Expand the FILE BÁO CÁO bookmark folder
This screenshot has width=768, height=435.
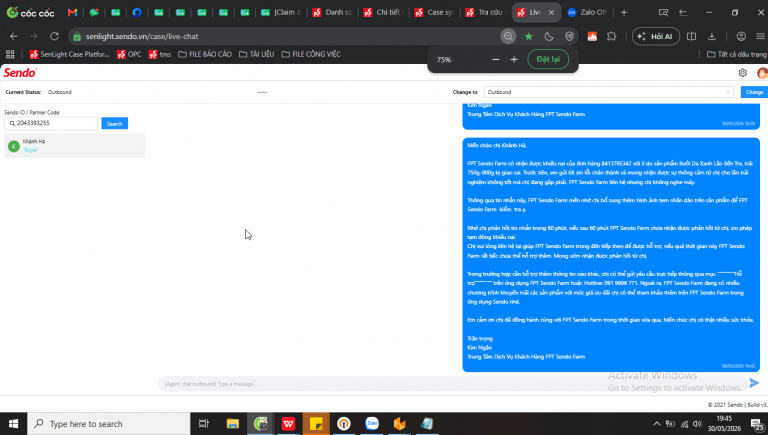205,54
